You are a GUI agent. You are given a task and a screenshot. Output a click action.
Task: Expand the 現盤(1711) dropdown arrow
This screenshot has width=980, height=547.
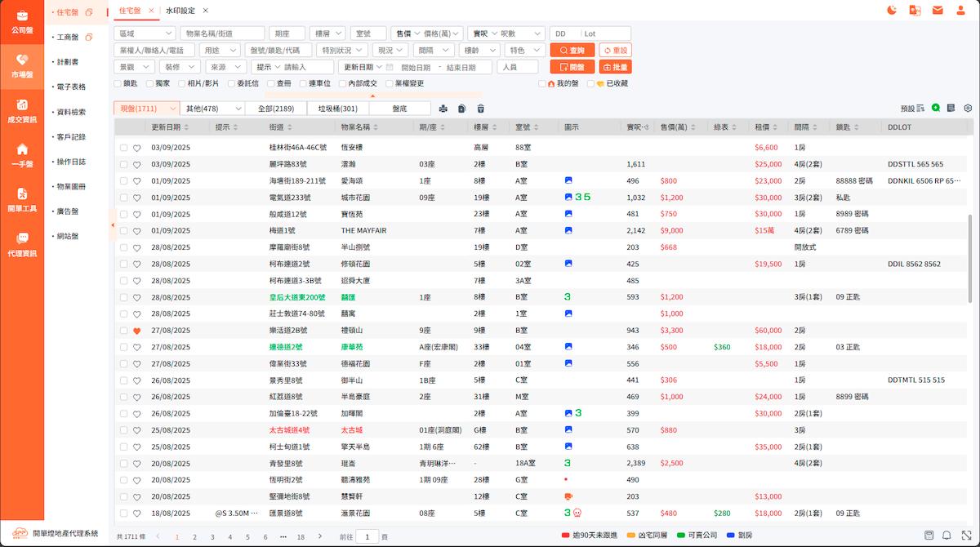(172, 109)
